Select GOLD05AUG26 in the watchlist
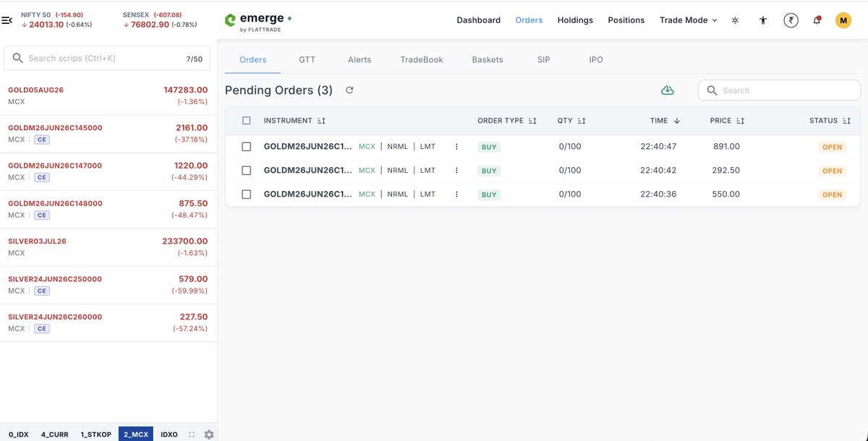Viewport: 868px width, 441px height. [x=109, y=96]
